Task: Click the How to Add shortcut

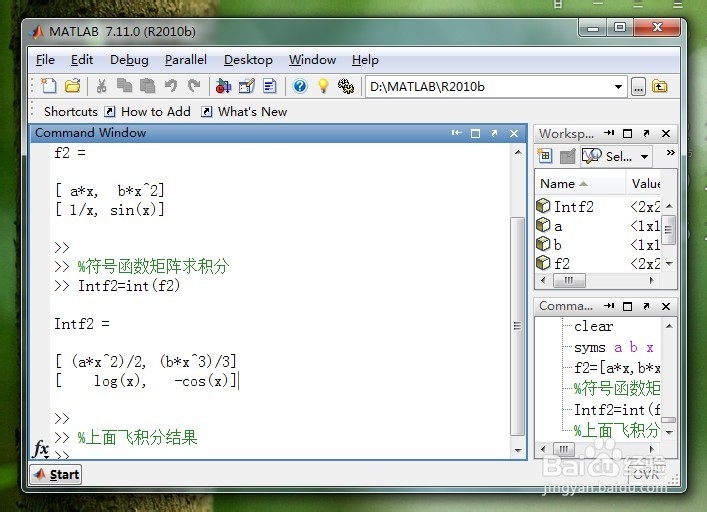Action: click(x=147, y=111)
